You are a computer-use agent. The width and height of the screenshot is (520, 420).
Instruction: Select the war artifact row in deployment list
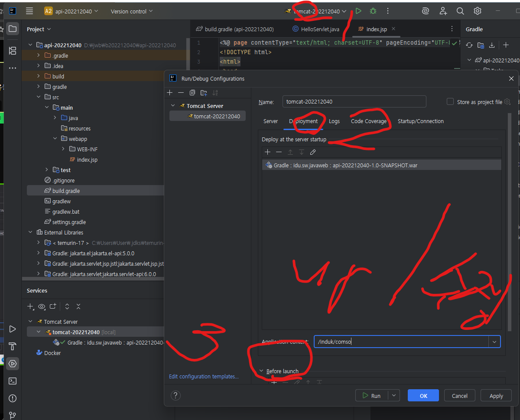click(382, 165)
